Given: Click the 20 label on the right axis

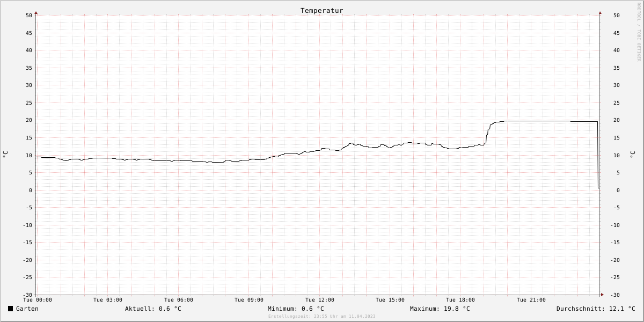Looking at the screenshot, I should coord(616,120).
